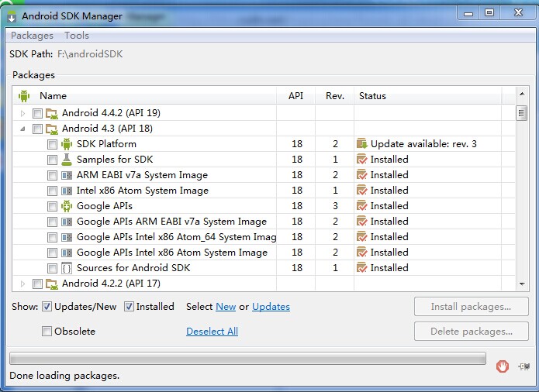Click the red stop loading icon
The width and height of the screenshot is (539, 392).
(503, 366)
